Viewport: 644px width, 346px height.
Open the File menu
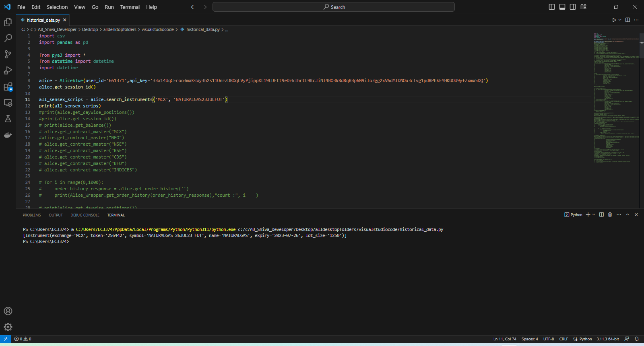[21, 7]
